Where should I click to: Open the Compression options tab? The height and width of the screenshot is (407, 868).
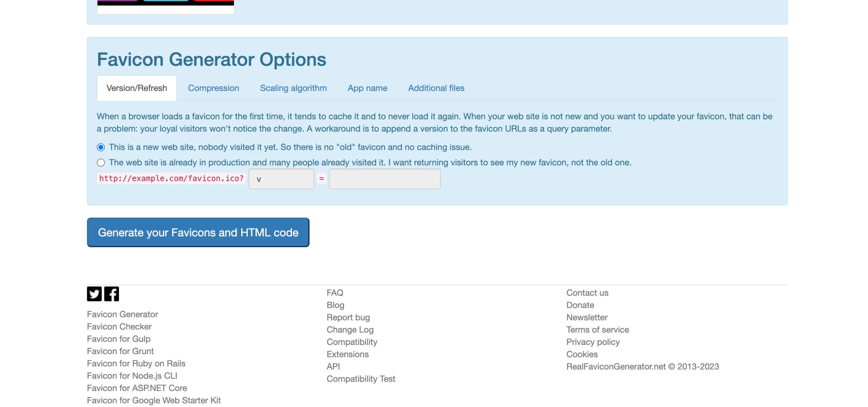214,88
